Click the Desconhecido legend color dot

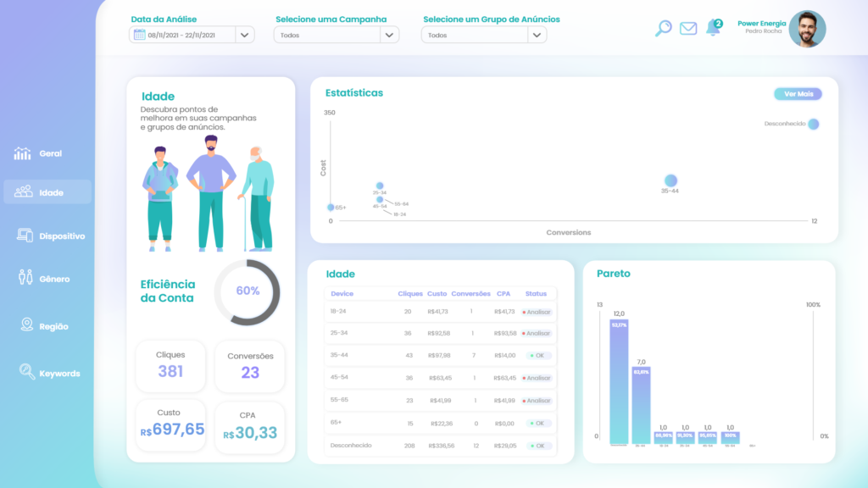click(x=813, y=124)
